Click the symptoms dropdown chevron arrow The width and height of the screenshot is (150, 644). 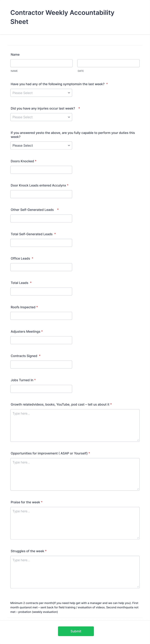tap(69, 93)
